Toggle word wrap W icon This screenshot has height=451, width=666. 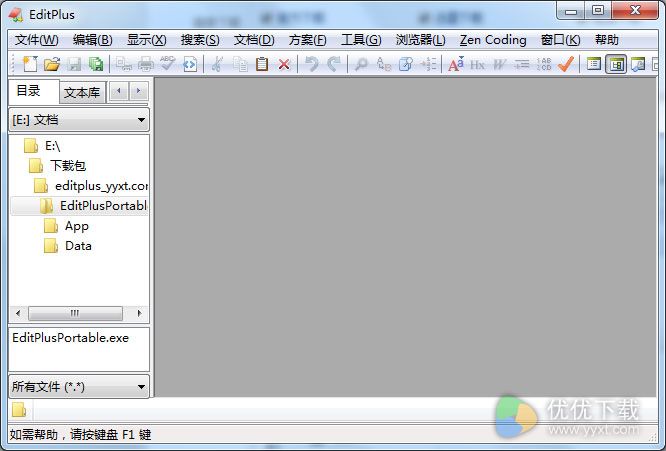click(500, 64)
